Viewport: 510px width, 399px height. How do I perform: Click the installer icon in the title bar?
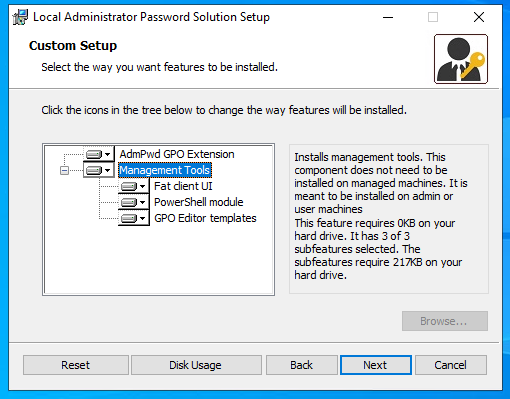[x=20, y=17]
